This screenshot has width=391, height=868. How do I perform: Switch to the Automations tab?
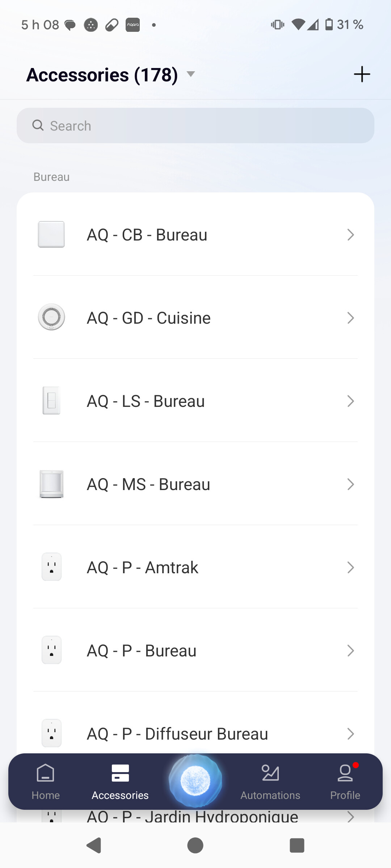pos(270,781)
